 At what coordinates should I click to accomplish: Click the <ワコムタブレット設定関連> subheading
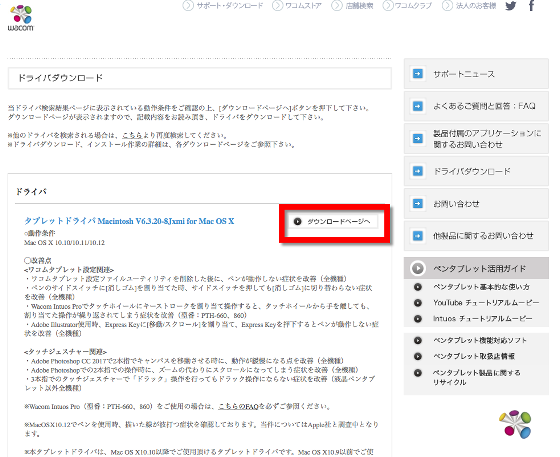point(69,270)
